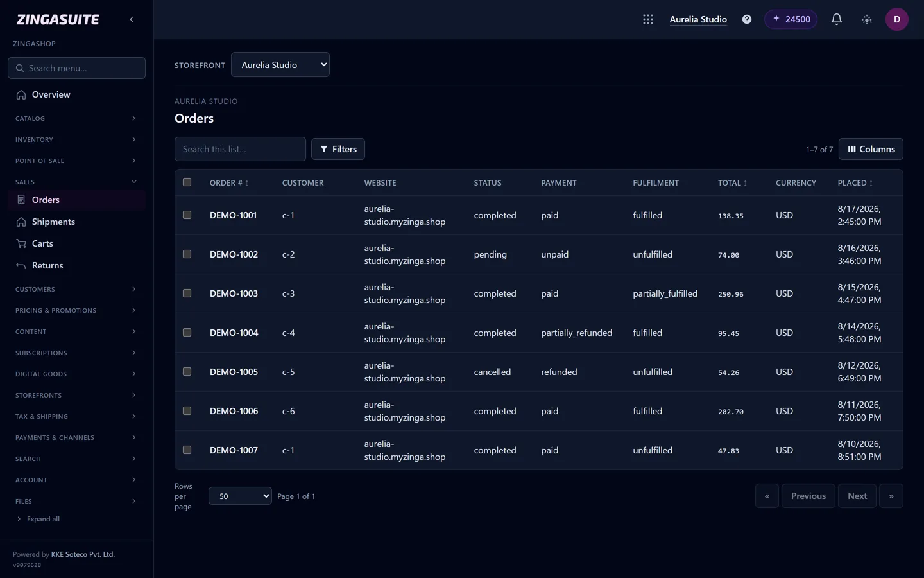Expand the Content section
This screenshot has width=924, height=578.
pos(76,331)
